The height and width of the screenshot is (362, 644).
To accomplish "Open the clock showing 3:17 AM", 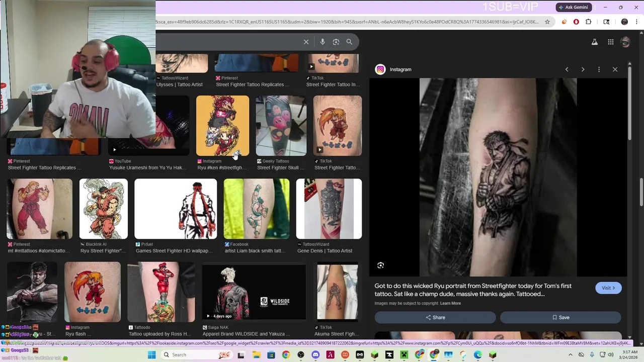I will point(629,355).
